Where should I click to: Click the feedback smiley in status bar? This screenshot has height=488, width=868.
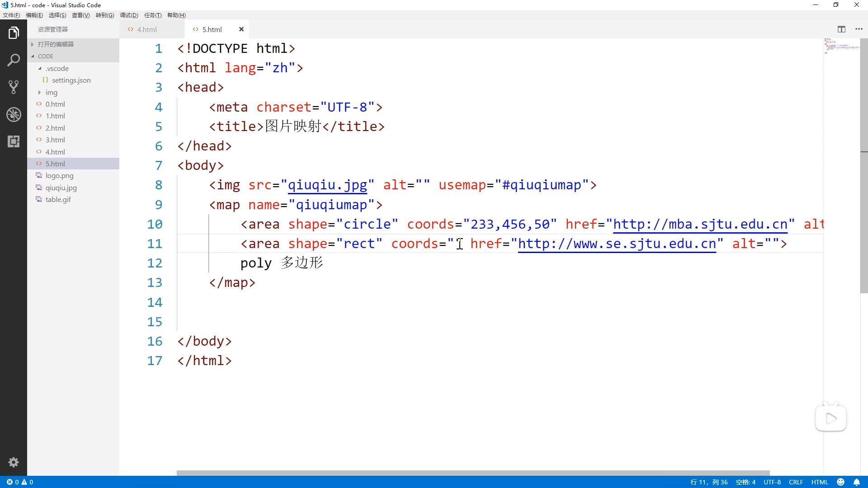click(x=841, y=482)
